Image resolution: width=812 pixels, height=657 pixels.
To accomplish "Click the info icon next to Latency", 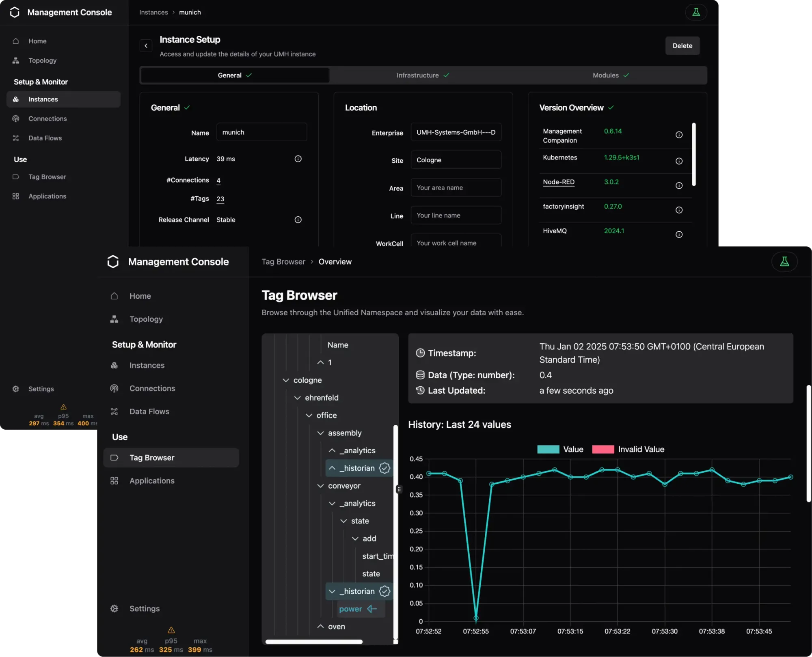I will 298,159.
